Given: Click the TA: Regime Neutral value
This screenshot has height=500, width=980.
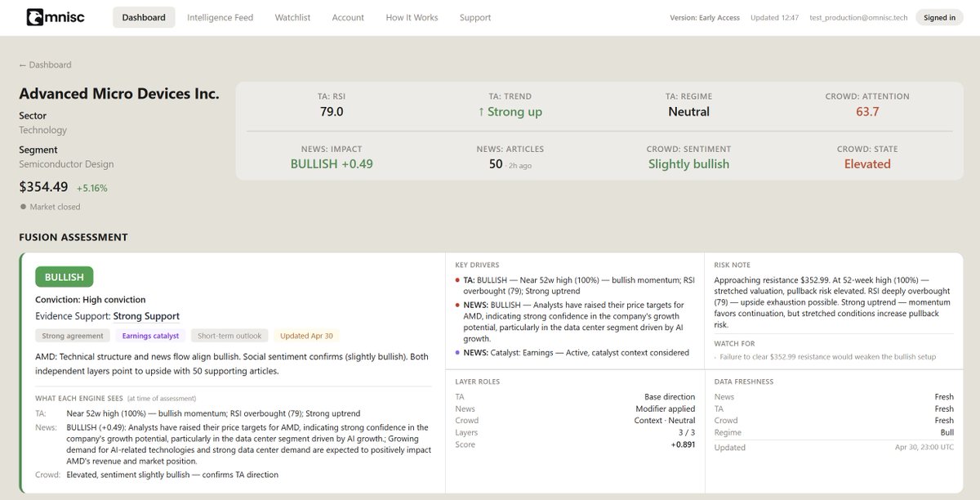Looking at the screenshot, I should (688, 111).
